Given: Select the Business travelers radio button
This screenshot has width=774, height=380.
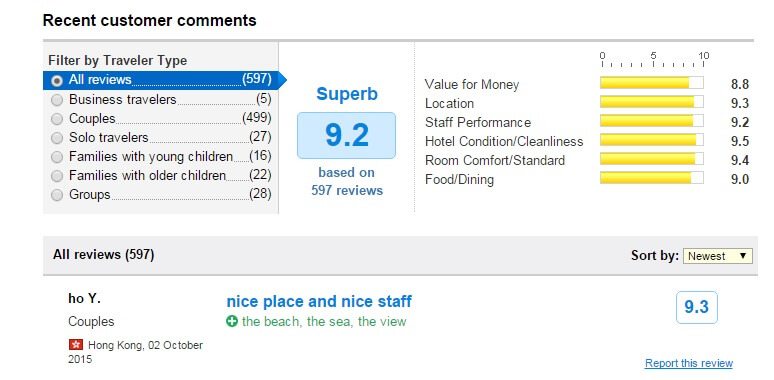Looking at the screenshot, I should [x=57, y=100].
